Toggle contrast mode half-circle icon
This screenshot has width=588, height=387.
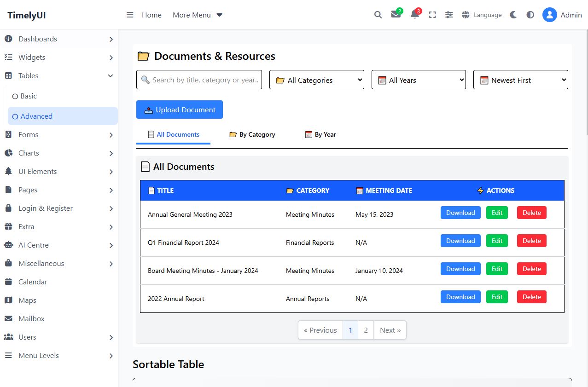[x=530, y=15]
